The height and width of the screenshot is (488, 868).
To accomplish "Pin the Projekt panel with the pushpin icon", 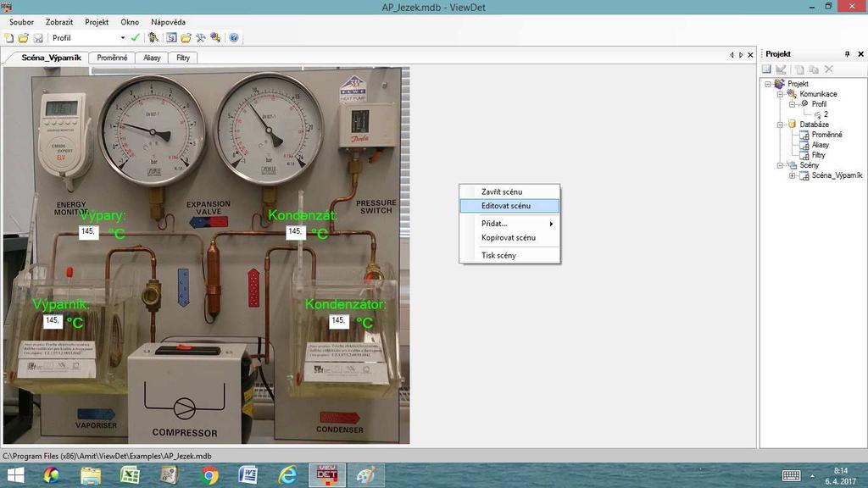I will [x=847, y=53].
